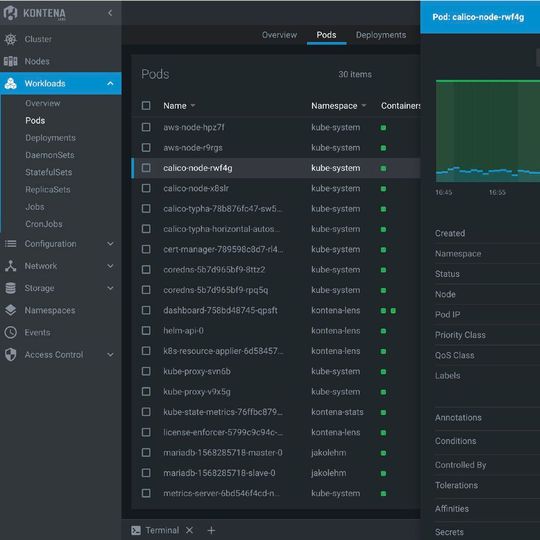Open the Cluster helm icon
540x540 pixels.
(x=10, y=39)
